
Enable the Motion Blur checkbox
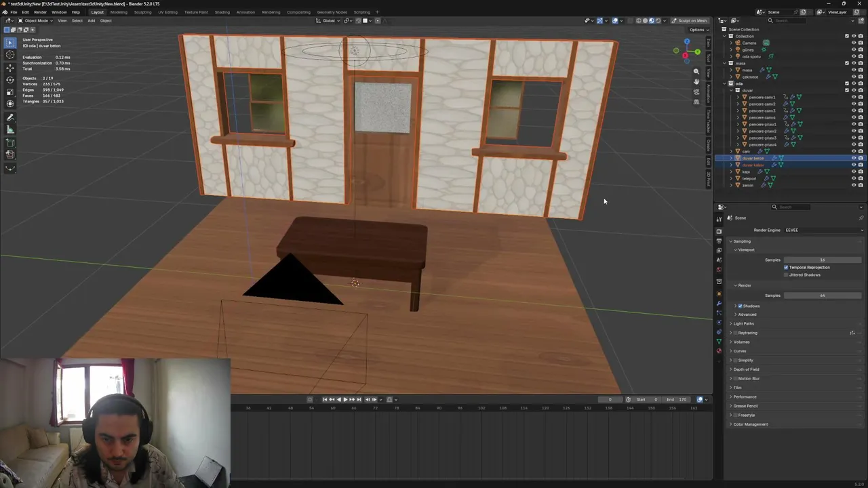735,378
